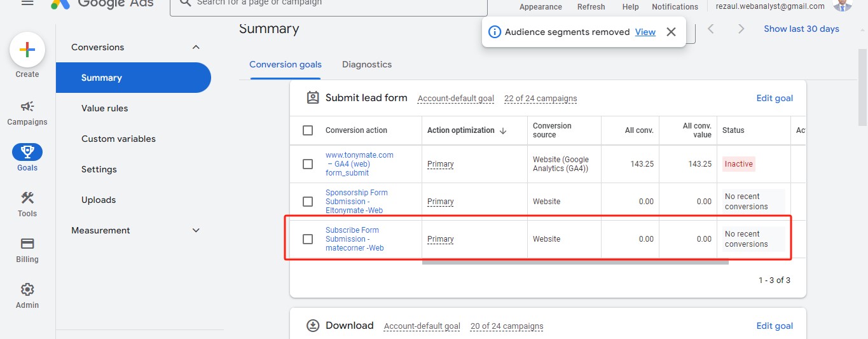The height and width of the screenshot is (339, 868).
Task: Click the Create plus button
Action: 27,50
